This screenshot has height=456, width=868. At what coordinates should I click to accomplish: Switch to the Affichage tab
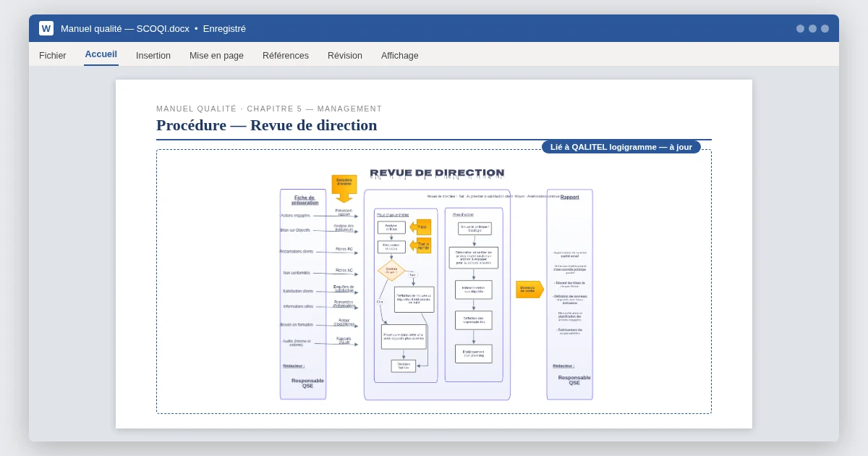point(400,55)
